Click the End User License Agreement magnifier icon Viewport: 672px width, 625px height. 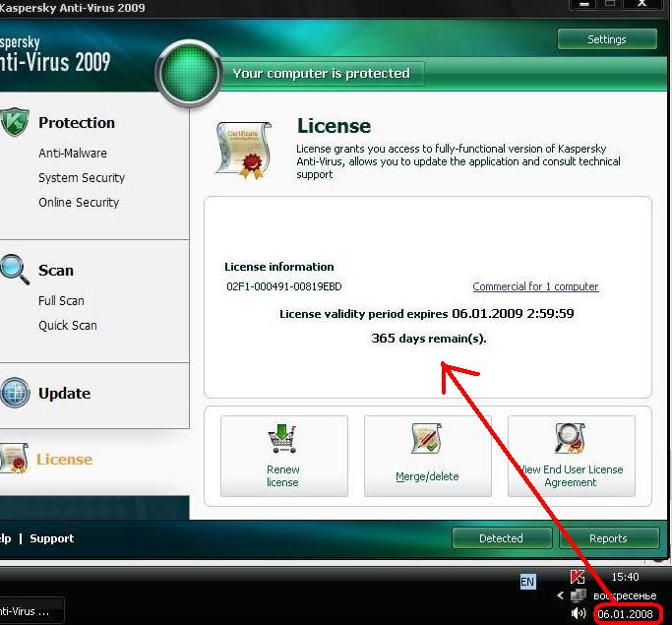coord(570,439)
